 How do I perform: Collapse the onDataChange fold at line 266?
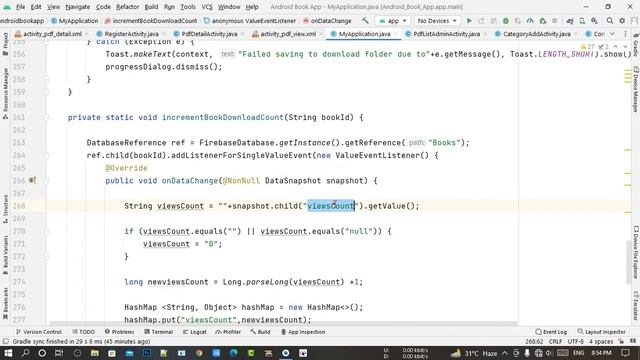pos(46,180)
